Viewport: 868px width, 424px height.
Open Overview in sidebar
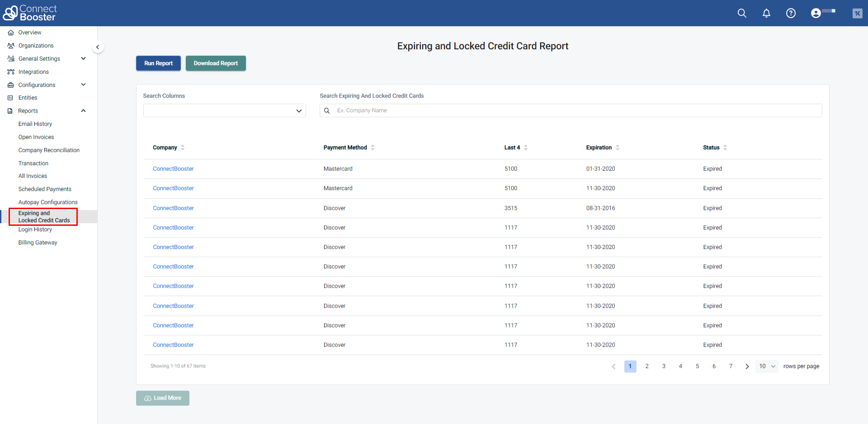[30, 33]
